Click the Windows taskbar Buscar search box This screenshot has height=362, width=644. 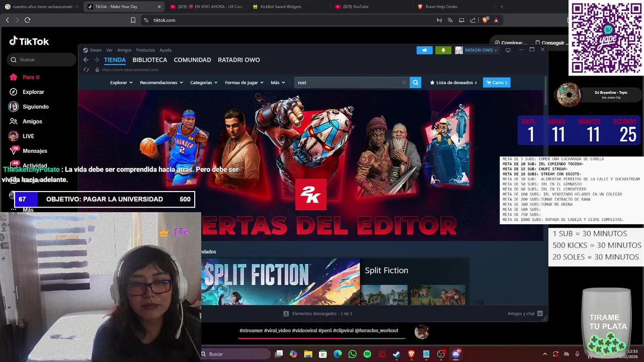coord(235,354)
